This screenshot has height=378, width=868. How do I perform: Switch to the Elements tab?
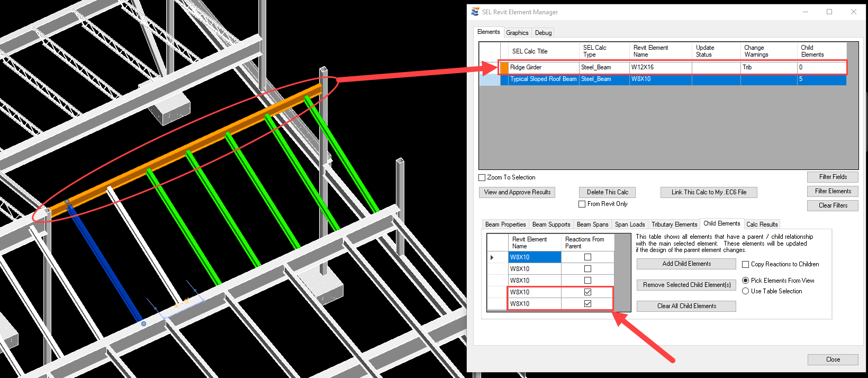point(489,32)
